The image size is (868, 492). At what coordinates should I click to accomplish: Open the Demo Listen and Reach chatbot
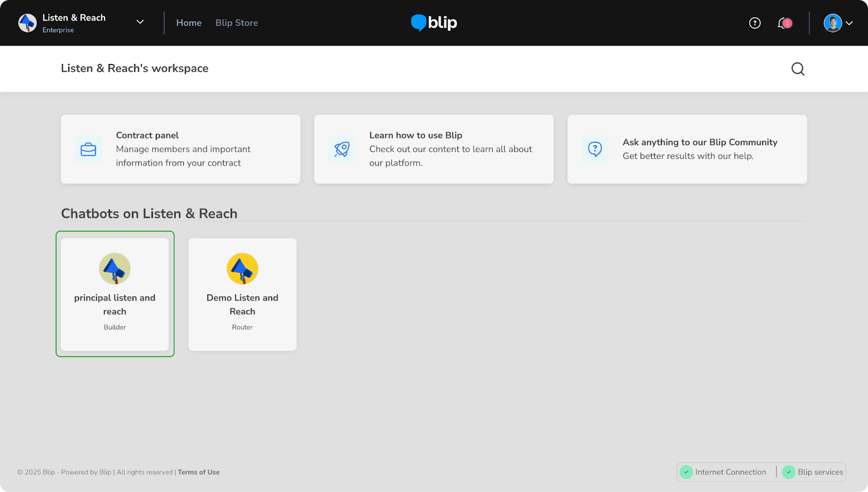(x=242, y=294)
